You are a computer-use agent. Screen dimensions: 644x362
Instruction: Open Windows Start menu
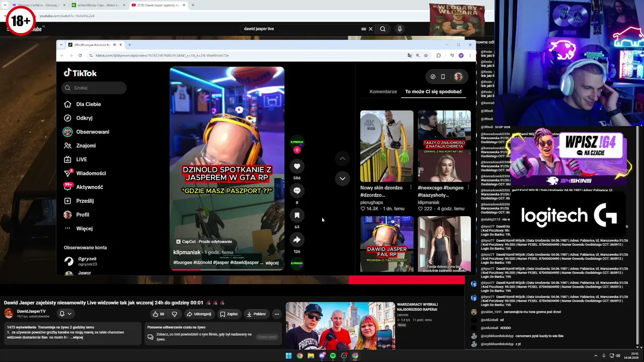click(288, 356)
